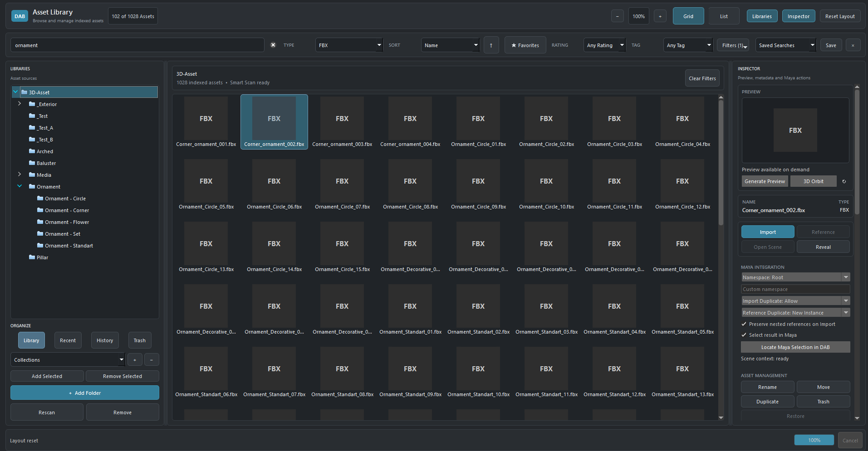Open the Type FBX dropdown
Viewport: 868px width, 451px height.
coord(349,45)
